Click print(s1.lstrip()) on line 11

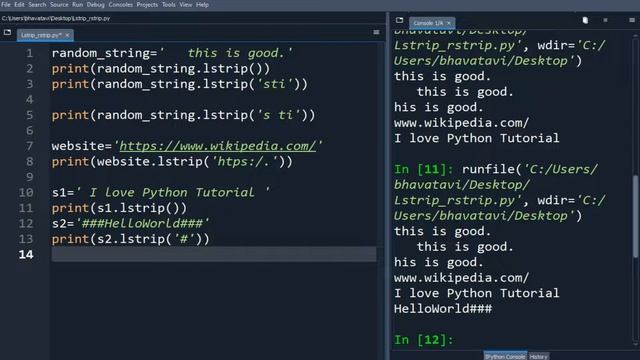click(x=119, y=208)
